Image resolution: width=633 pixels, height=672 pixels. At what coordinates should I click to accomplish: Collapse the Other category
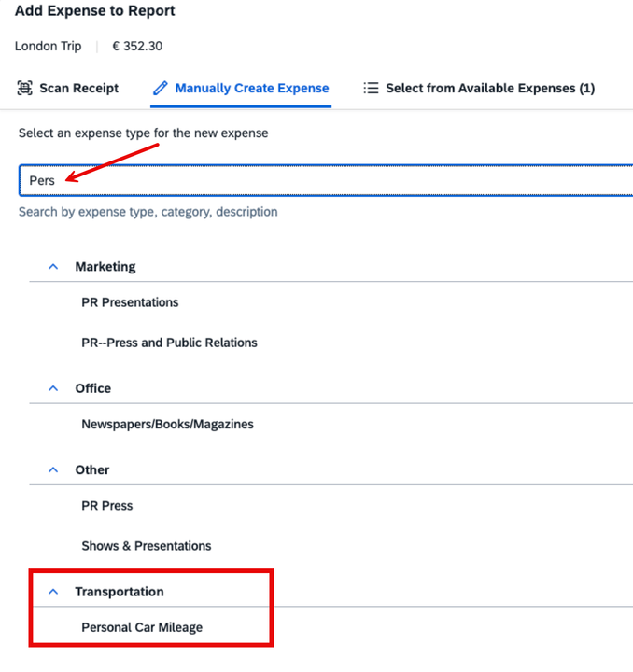[x=53, y=469]
